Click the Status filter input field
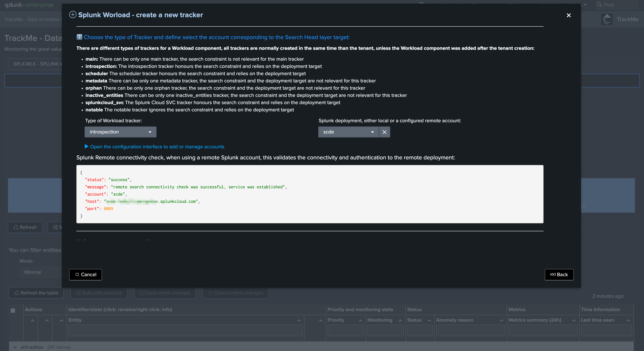The width and height of the screenshot is (644, 351). point(420,330)
